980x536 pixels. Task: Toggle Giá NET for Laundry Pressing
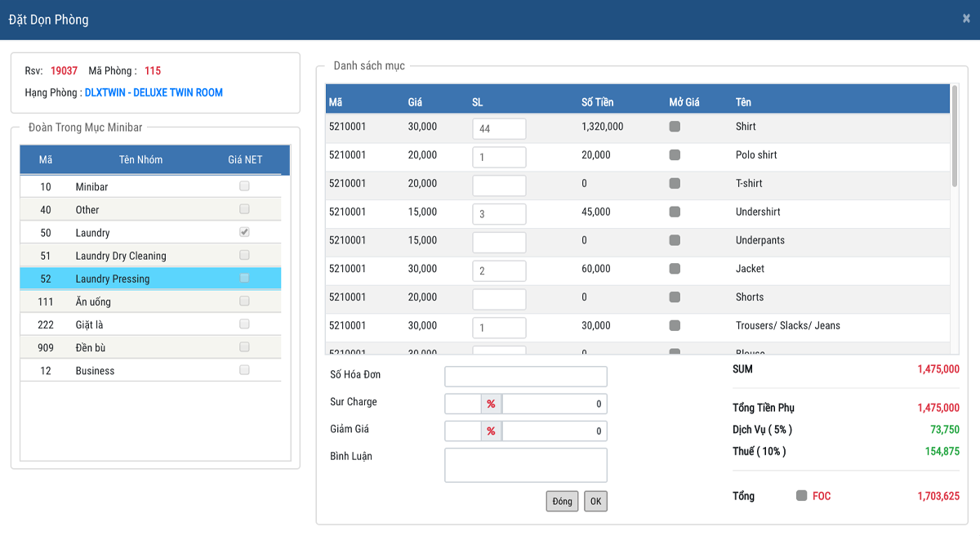244,278
